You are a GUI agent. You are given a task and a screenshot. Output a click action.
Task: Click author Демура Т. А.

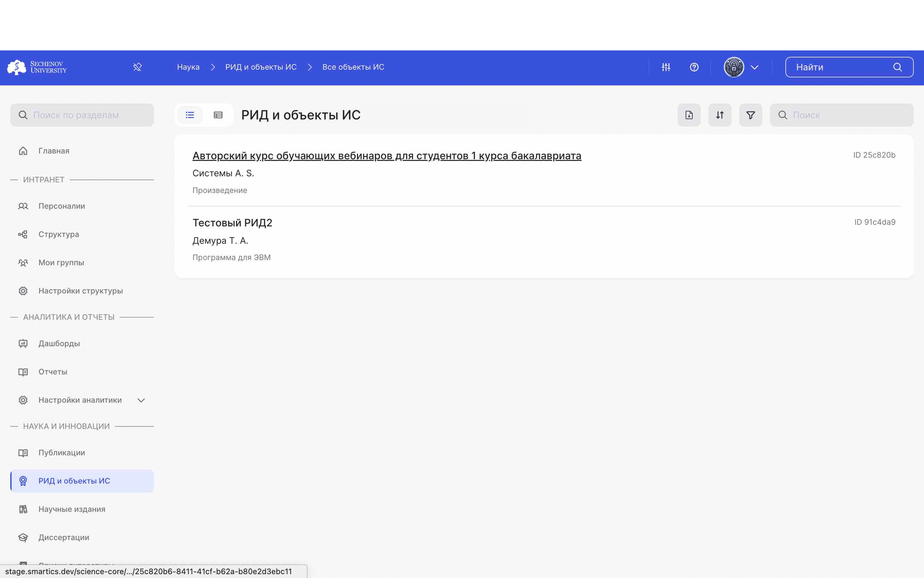[x=220, y=241]
